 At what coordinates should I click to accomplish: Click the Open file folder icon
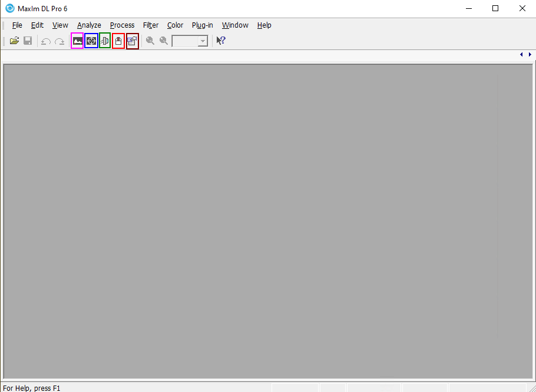(x=15, y=41)
